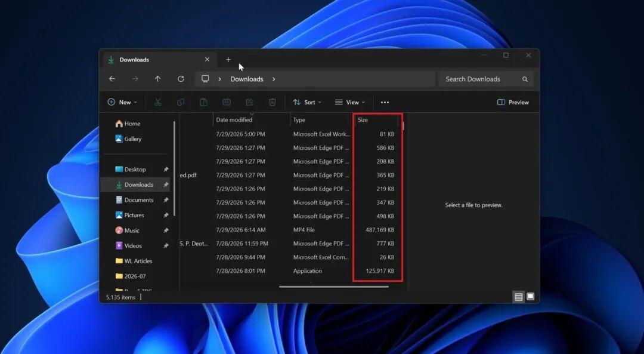The image size is (644, 354).
Task: Sort by the Size column header
Action: [x=377, y=120]
